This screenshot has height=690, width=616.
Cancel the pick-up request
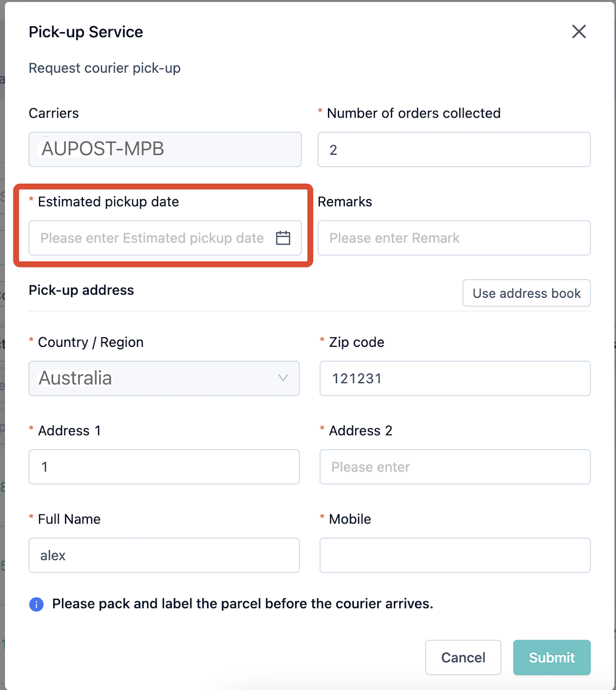463,657
